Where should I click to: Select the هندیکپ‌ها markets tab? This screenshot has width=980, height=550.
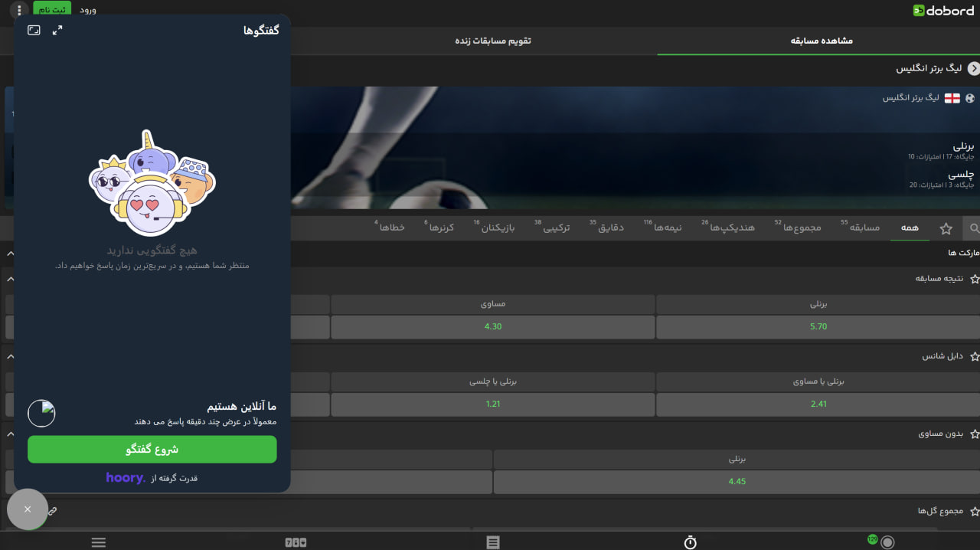(x=731, y=228)
